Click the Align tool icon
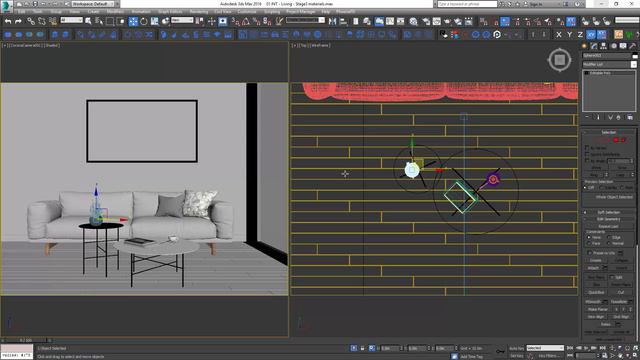Image resolution: width=640 pixels, height=360 pixels. click(x=343, y=21)
